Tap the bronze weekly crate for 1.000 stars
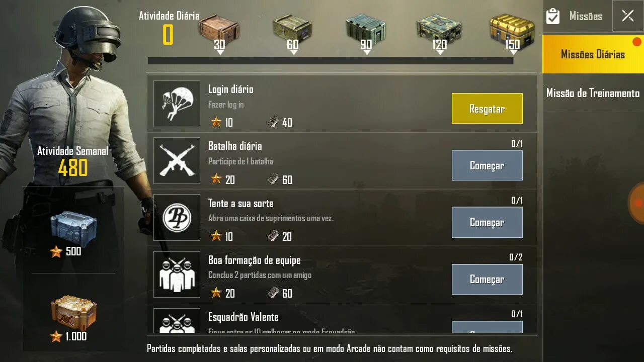 (x=73, y=313)
